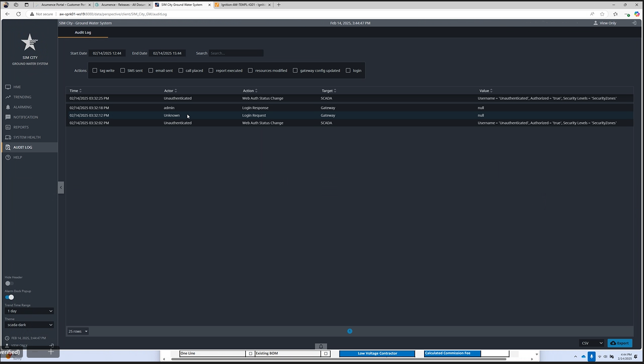Select the Notification sidebar icon
This screenshot has width=644, height=364.
tap(8, 117)
